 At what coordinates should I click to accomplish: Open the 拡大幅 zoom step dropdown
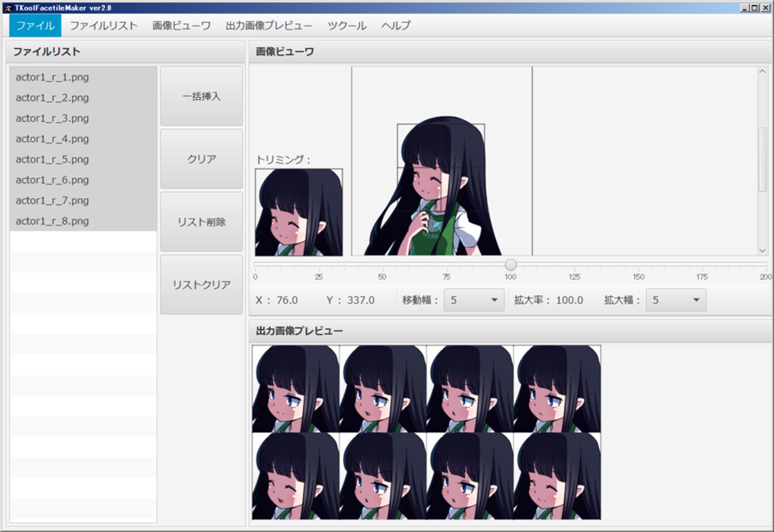(x=676, y=299)
